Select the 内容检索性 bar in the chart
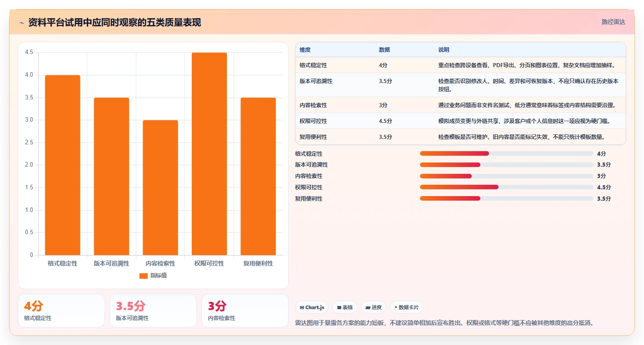The width and height of the screenshot is (644, 345). coord(160,187)
